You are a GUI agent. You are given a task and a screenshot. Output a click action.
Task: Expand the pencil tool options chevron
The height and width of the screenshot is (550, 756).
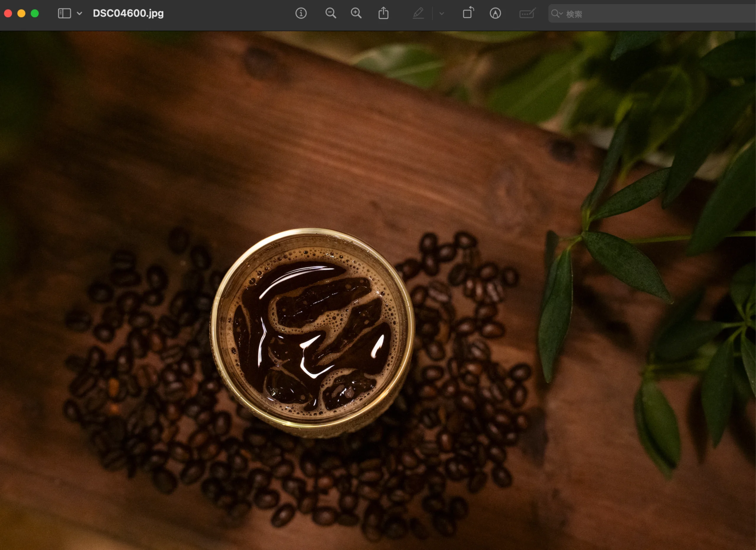pyautogui.click(x=441, y=14)
